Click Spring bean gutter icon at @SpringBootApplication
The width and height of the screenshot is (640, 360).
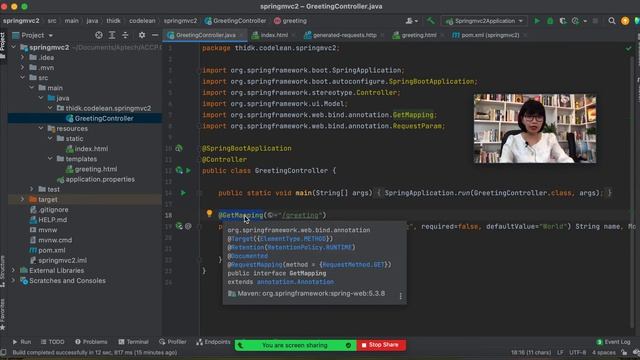click(x=179, y=148)
